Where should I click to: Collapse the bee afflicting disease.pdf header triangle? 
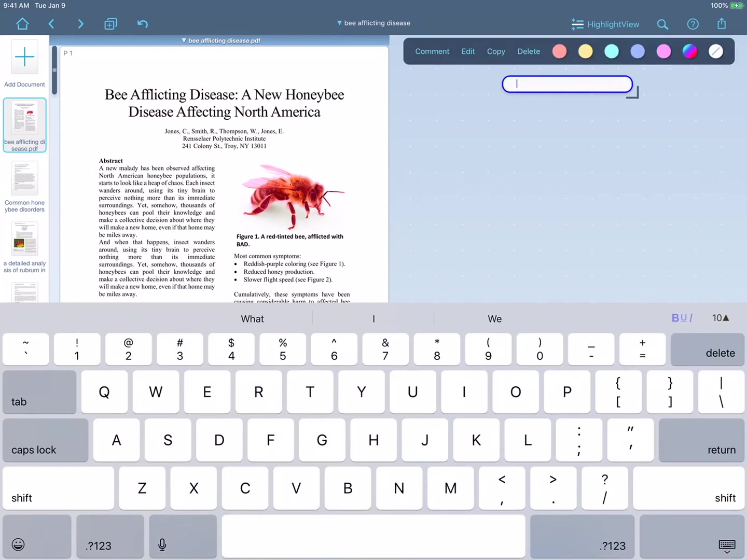[x=184, y=40]
